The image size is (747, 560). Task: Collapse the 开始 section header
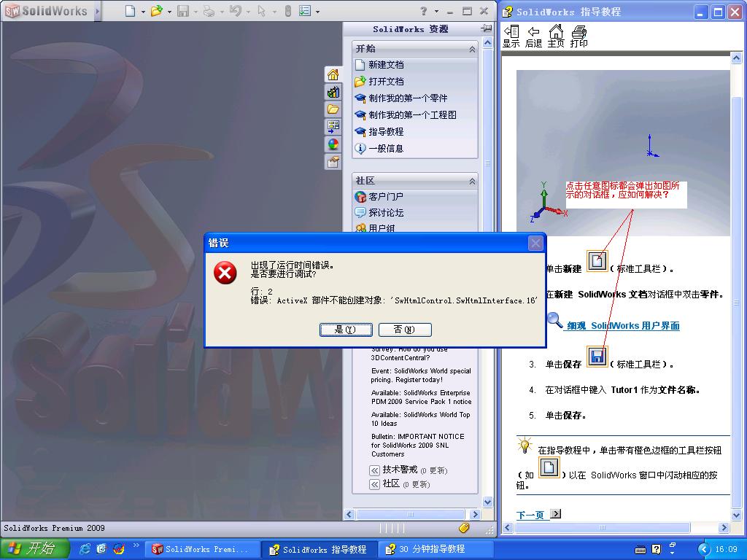tap(473, 49)
